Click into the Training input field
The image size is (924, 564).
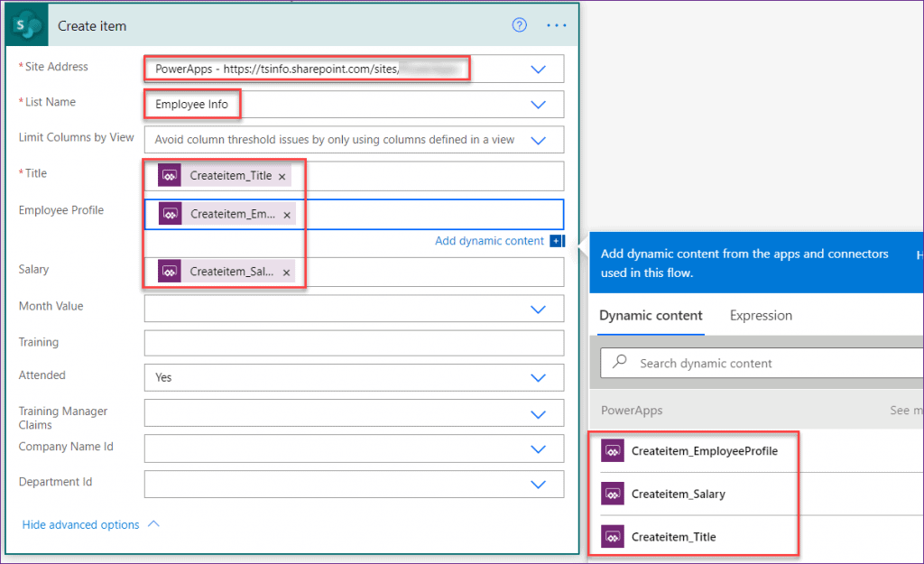(354, 342)
